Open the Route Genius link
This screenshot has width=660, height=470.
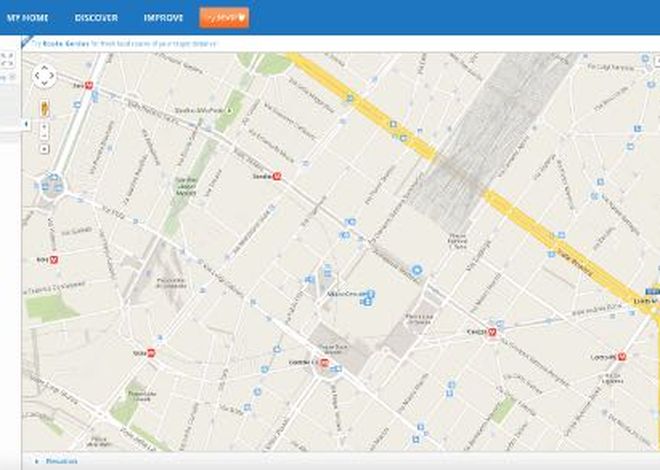66,43
